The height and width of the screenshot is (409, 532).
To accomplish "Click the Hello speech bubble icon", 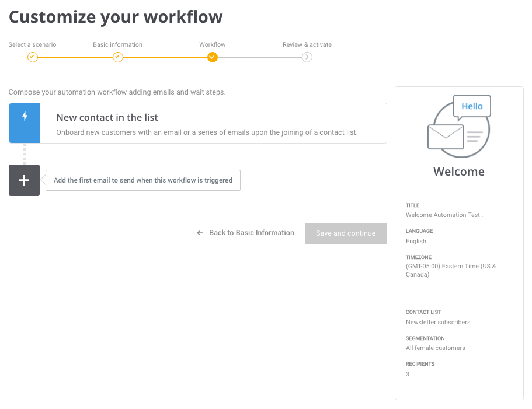I will 472,107.
